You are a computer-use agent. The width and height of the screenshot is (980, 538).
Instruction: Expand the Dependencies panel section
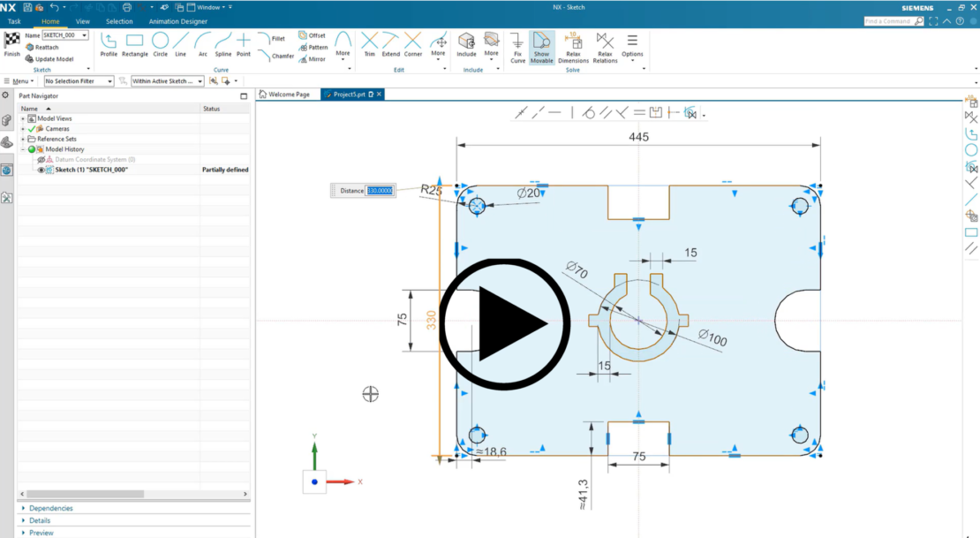click(51, 508)
